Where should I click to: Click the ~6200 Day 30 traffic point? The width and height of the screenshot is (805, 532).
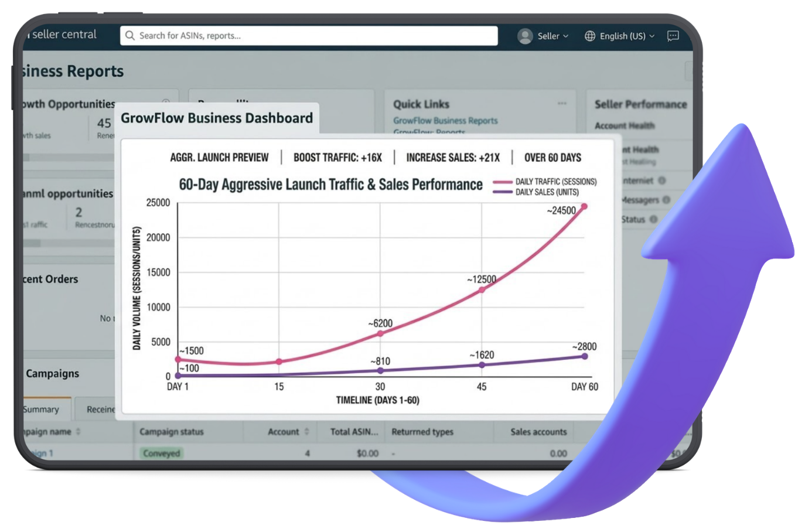pyautogui.click(x=380, y=333)
